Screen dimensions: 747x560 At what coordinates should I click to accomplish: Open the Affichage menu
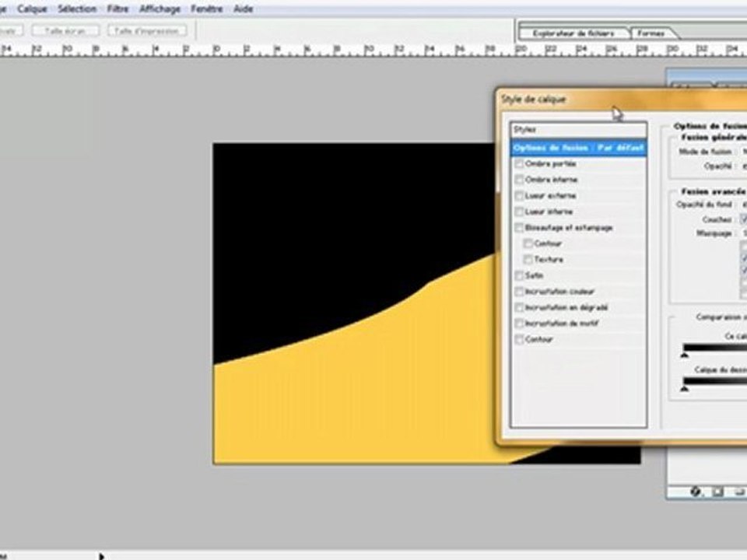(160, 9)
